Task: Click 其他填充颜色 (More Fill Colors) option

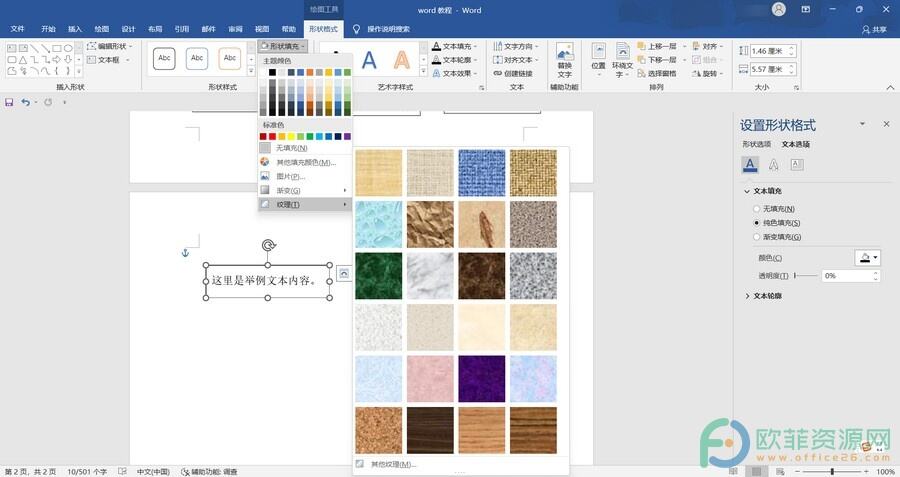Action: click(x=305, y=162)
